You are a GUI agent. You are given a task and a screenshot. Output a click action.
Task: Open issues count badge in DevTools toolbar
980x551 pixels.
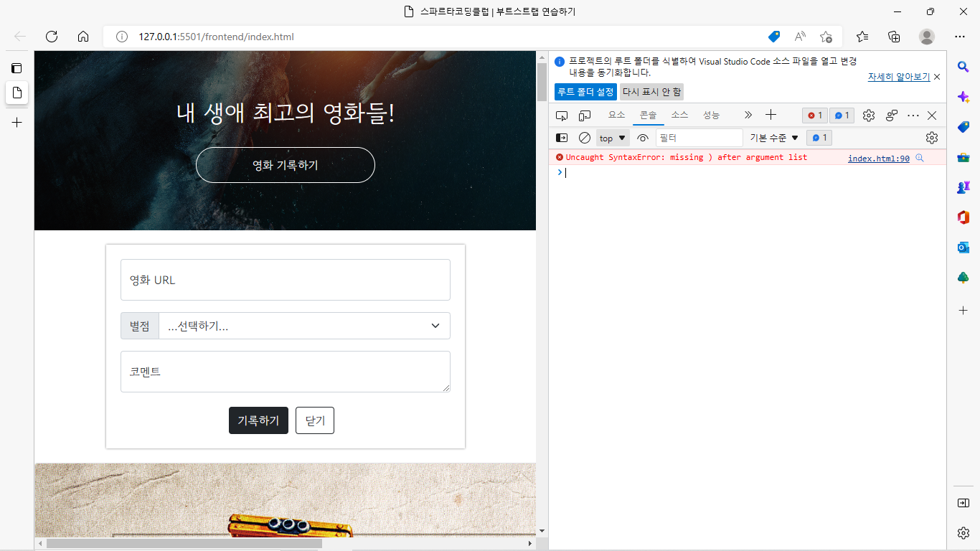pyautogui.click(x=842, y=116)
